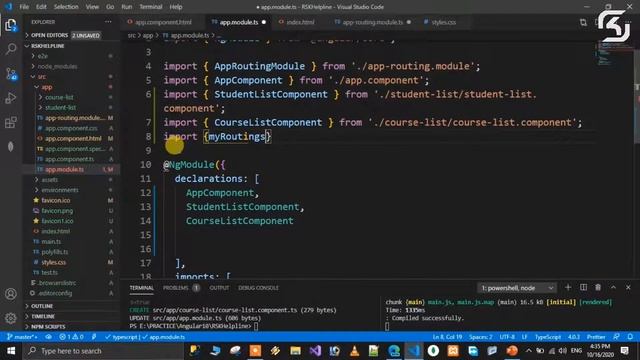Open the Terminal menu
This screenshot has height=360, width=640.
pyautogui.click(x=151, y=7)
